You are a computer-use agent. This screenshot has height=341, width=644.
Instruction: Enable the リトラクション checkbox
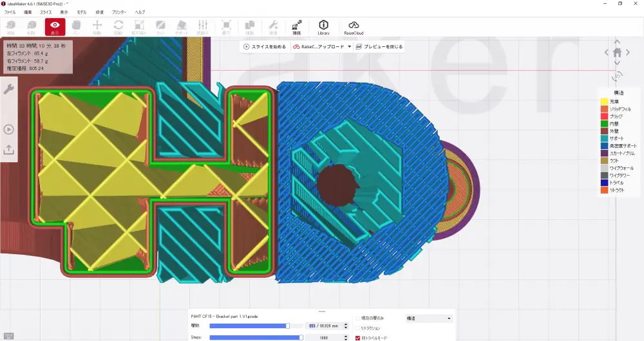(358, 328)
